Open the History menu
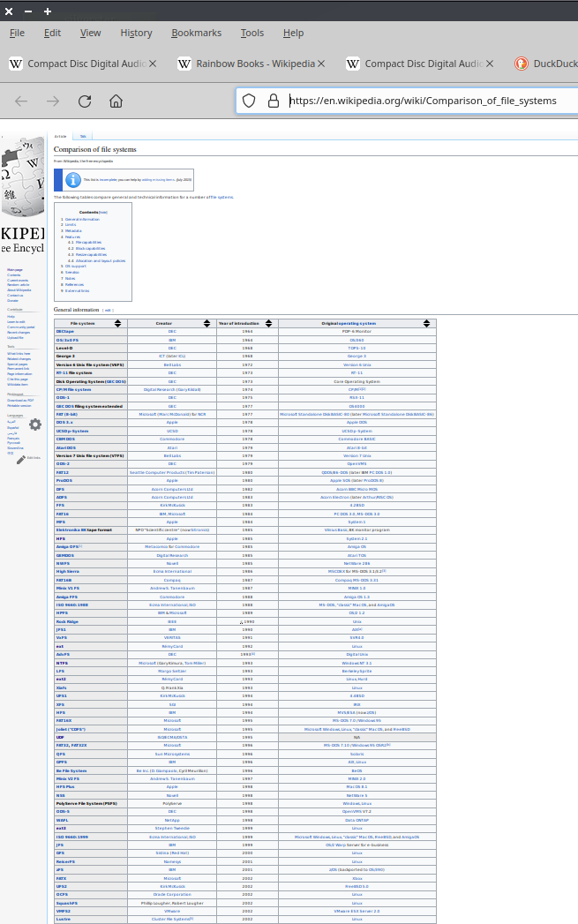This screenshot has height=924, width=578. 136,33
